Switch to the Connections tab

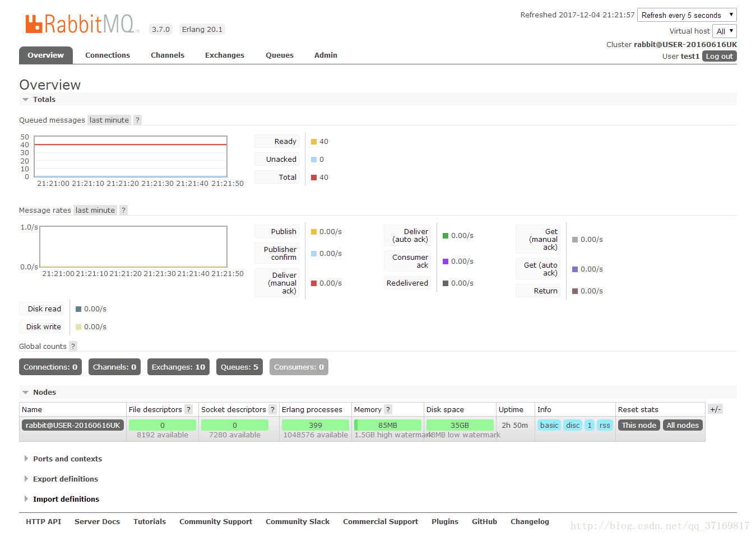point(108,55)
